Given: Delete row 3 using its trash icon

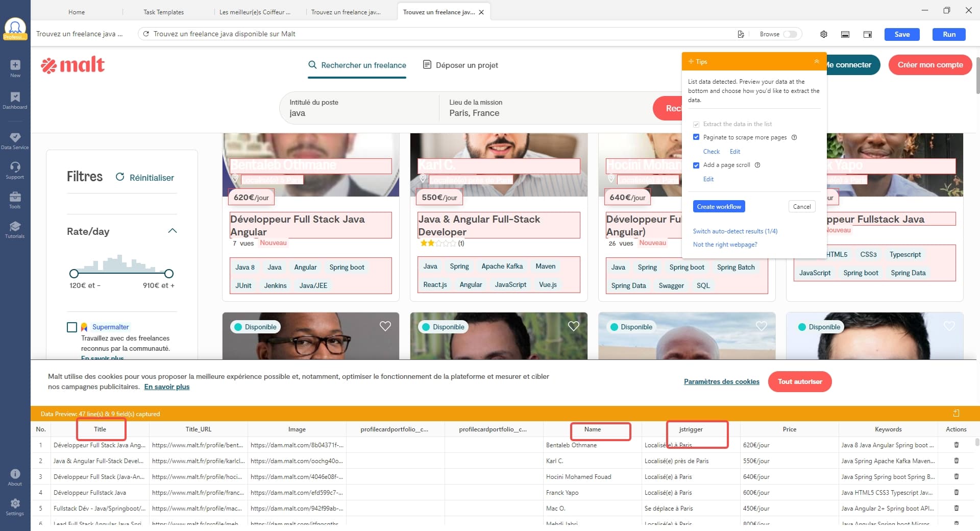Looking at the screenshot, I should pos(957,476).
